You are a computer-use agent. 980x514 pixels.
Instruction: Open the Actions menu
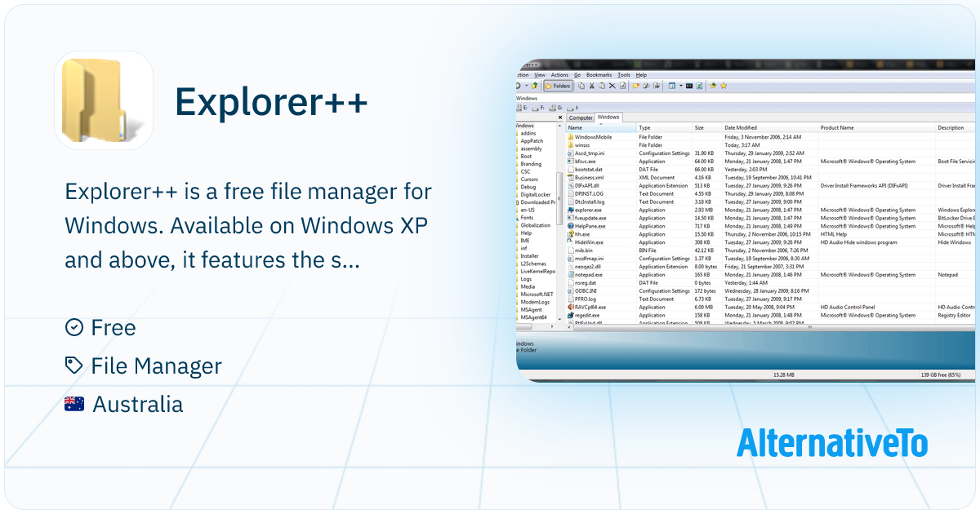[x=559, y=75]
